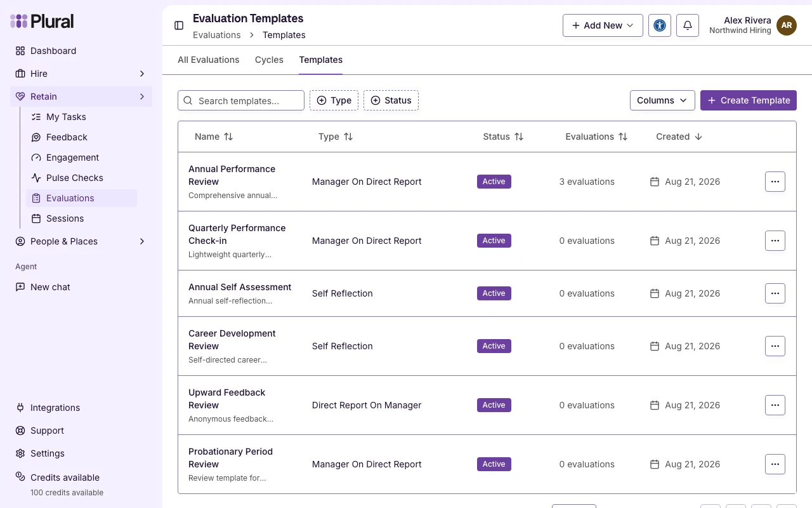Open the accessibility options icon
The width and height of the screenshot is (812, 508).
[x=660, y=25]
